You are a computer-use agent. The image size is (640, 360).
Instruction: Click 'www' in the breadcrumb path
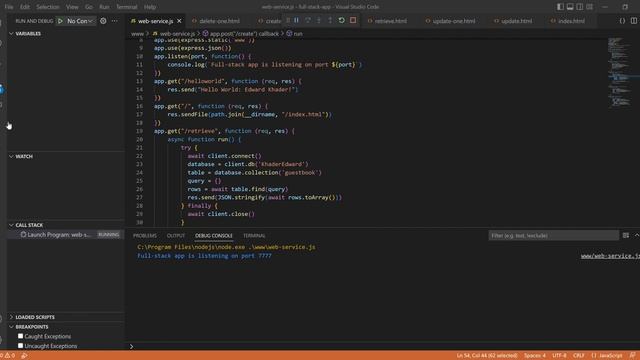[x=137, y=34]
